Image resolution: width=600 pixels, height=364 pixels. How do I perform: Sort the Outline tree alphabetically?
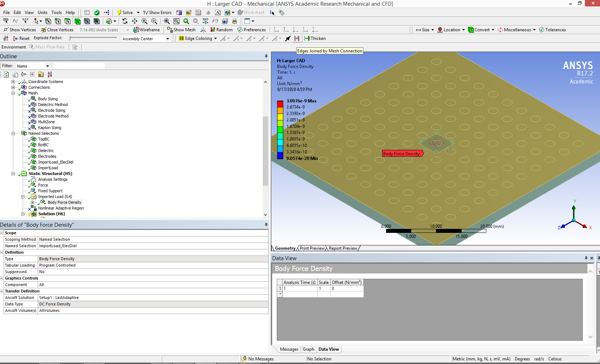point(50,74)
